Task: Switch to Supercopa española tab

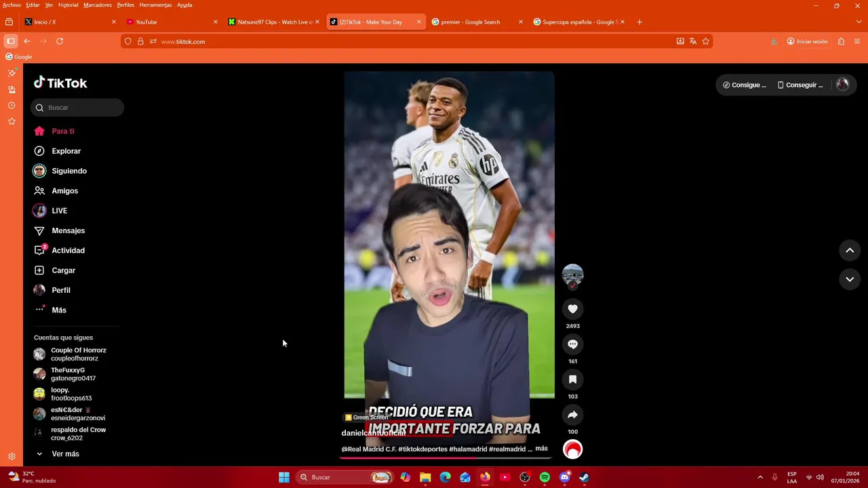Action: click(579, 22)
